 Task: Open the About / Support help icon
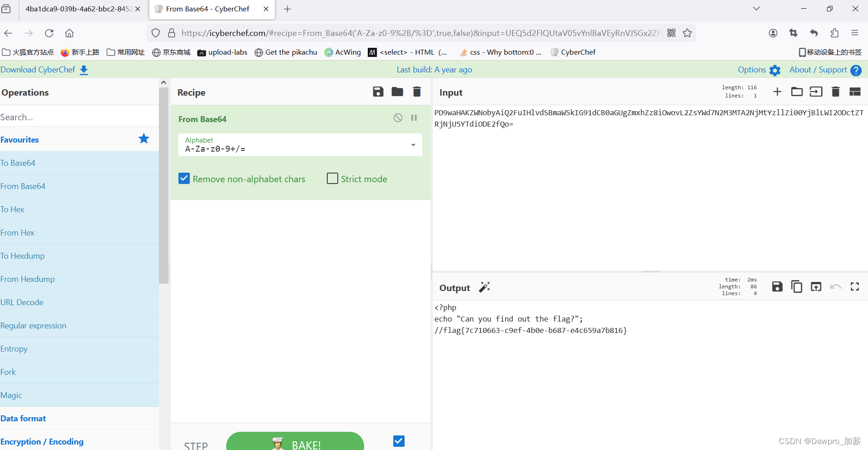[x=856, y=70]
